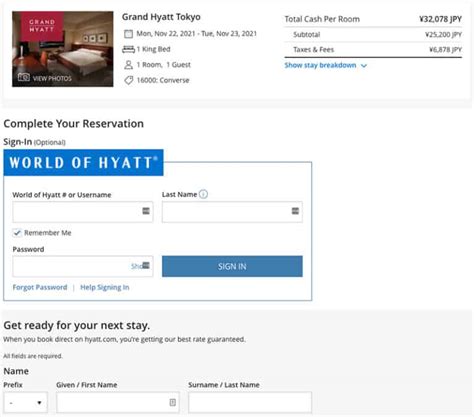Click autofill icon in Given / First Name field
Image resolution: width=474 pixels, height=417 pixels.
tap(173, 402)
